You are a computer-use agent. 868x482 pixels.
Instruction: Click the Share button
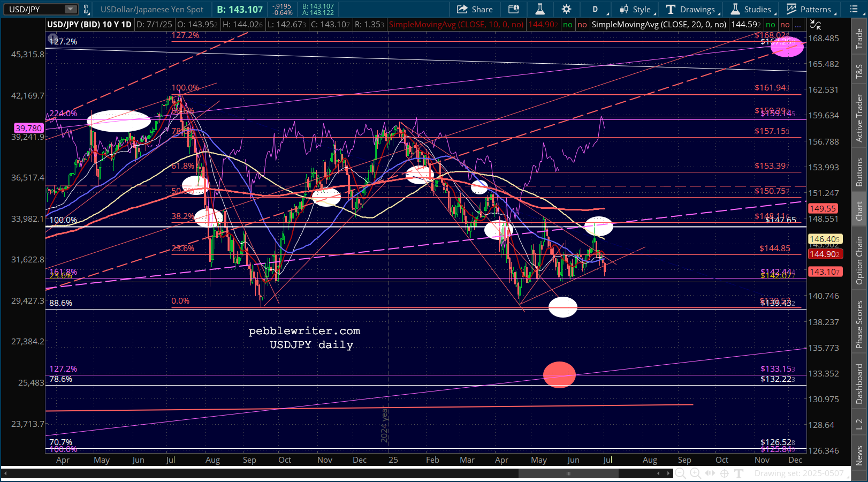pyautogui.click(x=475, y=9)
